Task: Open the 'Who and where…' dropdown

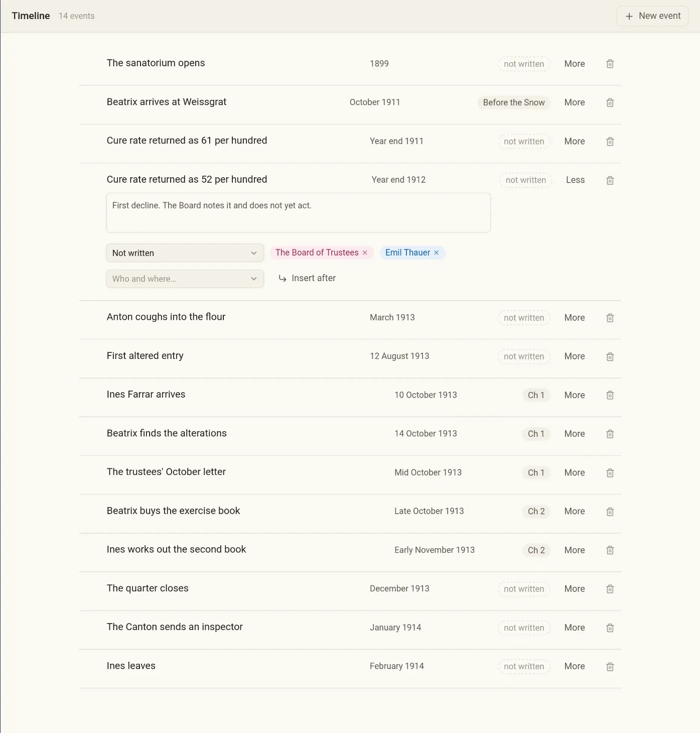Action: (185, 279)
